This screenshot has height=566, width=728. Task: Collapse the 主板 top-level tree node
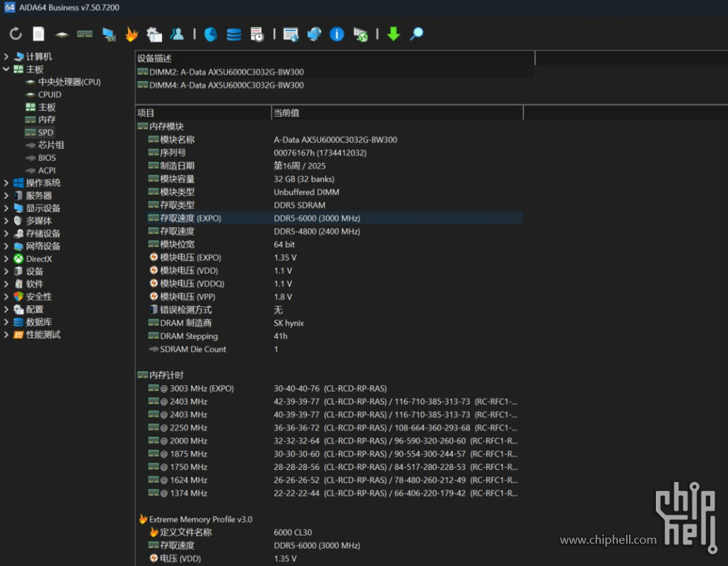(6, 69)
